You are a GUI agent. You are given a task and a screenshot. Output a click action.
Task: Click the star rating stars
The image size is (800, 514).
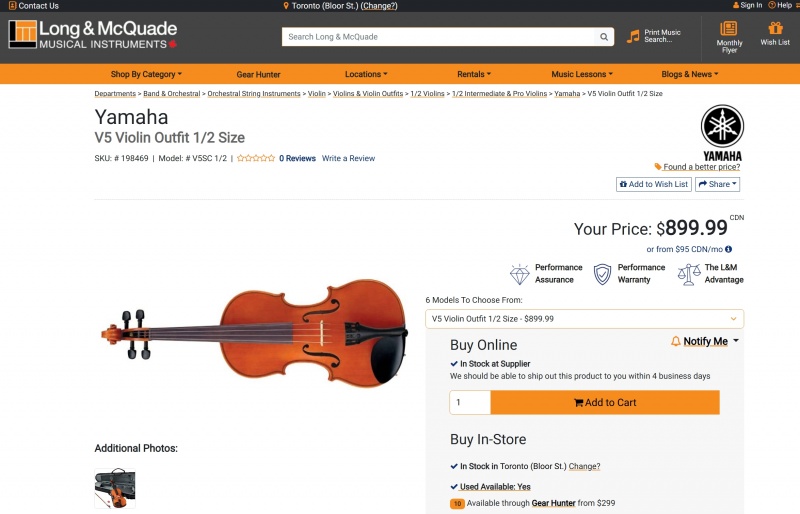(x=256, y=158)
